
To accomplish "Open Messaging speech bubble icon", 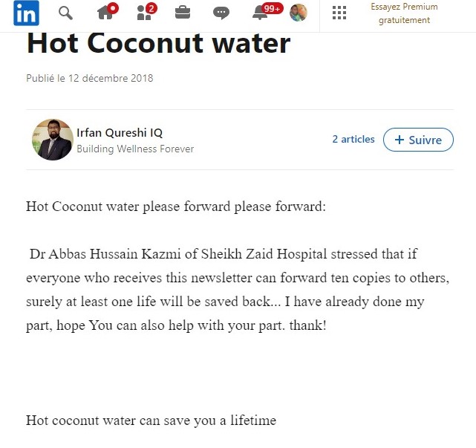I will (221, 13).
